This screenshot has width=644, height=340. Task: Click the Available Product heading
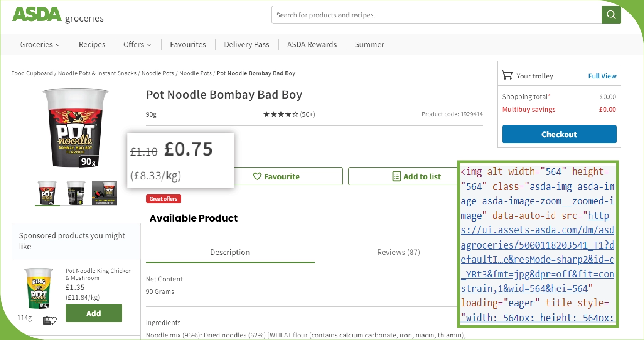(194, 218)
